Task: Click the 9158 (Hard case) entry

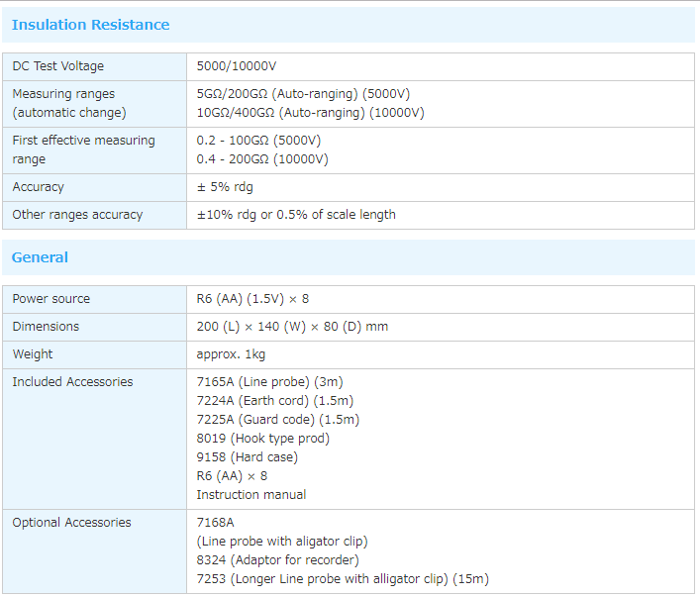Action: point(247,457)
